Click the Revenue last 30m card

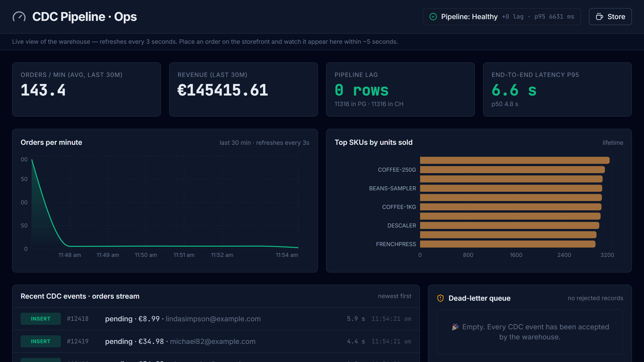click(243, 89)
